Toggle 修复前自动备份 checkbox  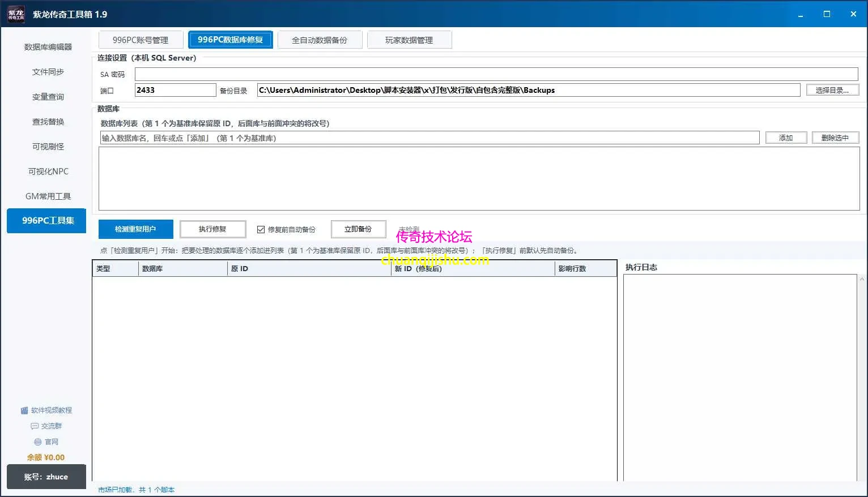[261, 229]
